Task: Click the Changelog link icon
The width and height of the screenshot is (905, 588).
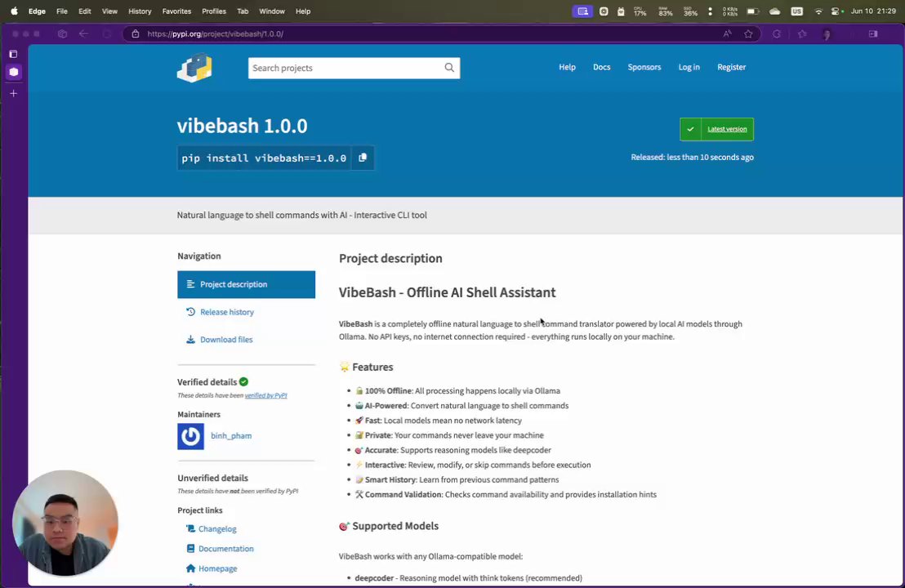Action: pyautogui.click(x=190, y=528)
